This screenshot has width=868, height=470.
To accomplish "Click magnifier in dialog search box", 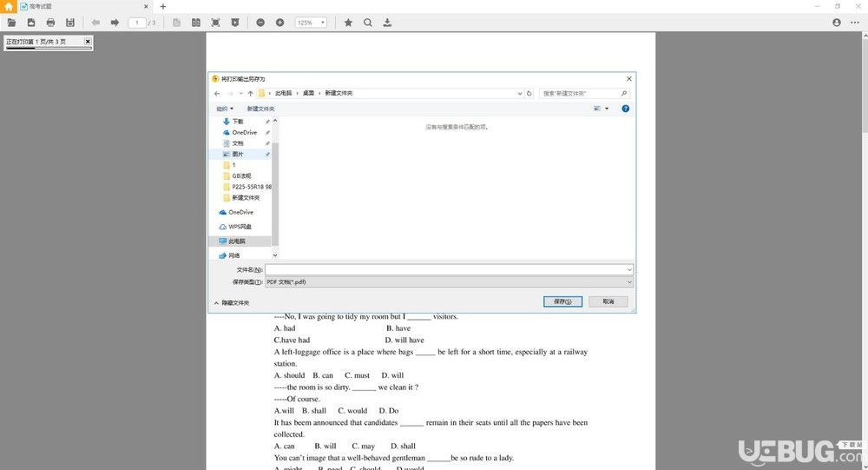I will (x=624, y=93).
